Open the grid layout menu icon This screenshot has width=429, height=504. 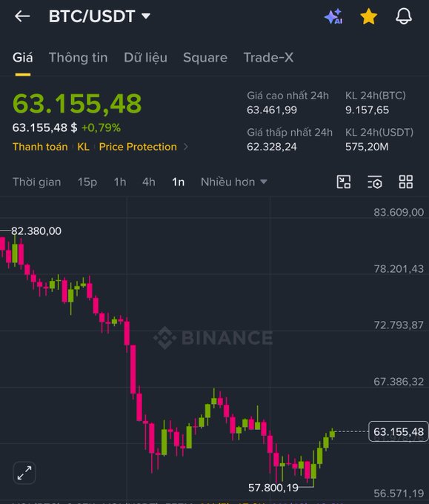point(406,182)
